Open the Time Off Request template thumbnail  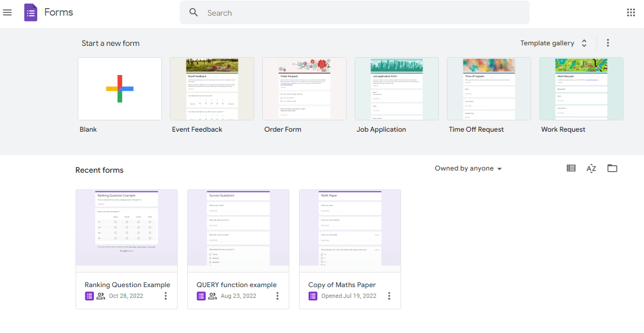click(489, 89)
